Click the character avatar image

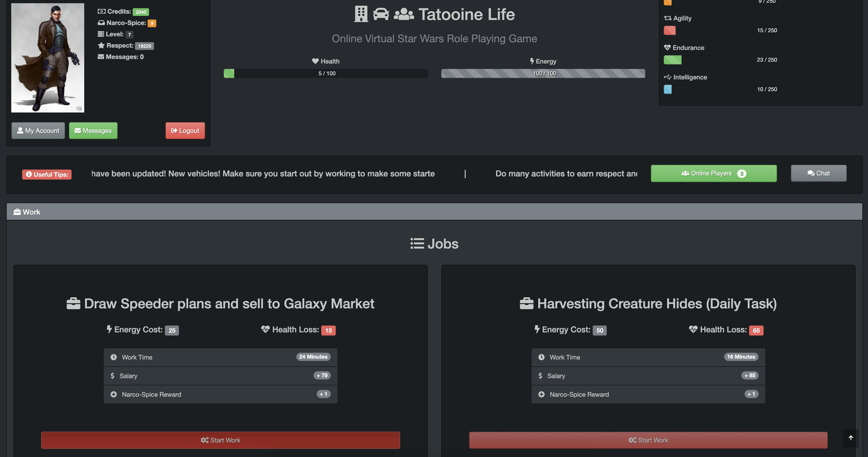coord(48,58)
